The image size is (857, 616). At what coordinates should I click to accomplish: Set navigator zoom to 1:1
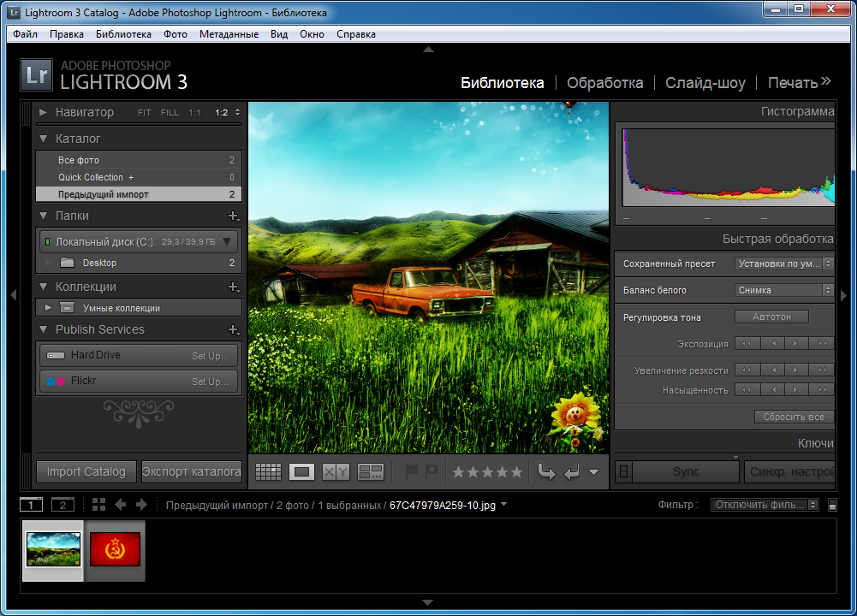point(194,112)
